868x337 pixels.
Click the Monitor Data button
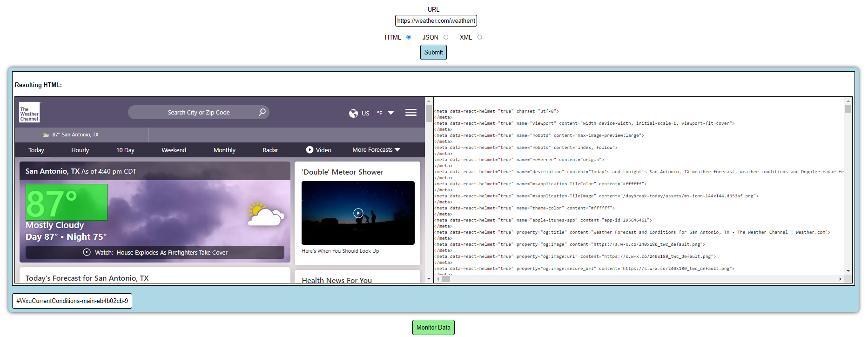(x=433, y=327)
